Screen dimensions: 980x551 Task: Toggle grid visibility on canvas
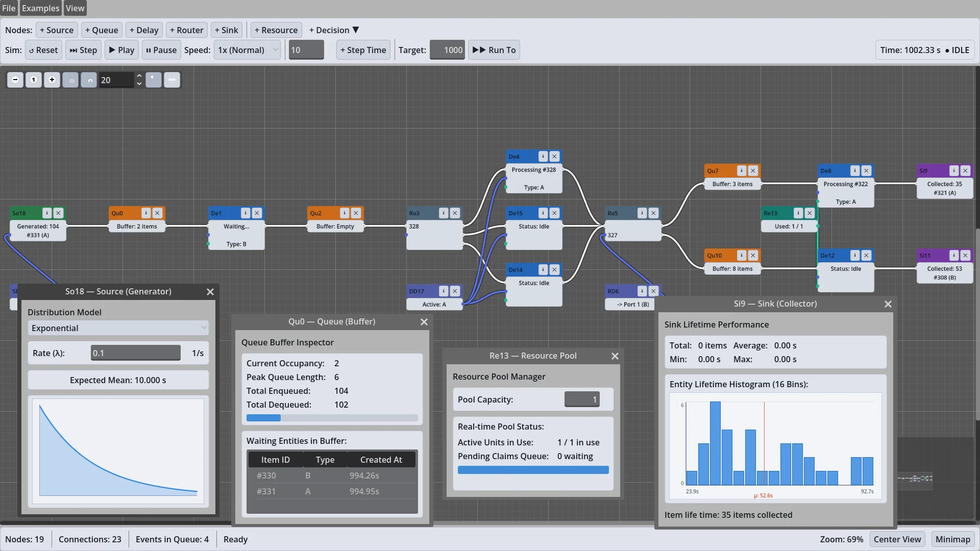(70, 80)
